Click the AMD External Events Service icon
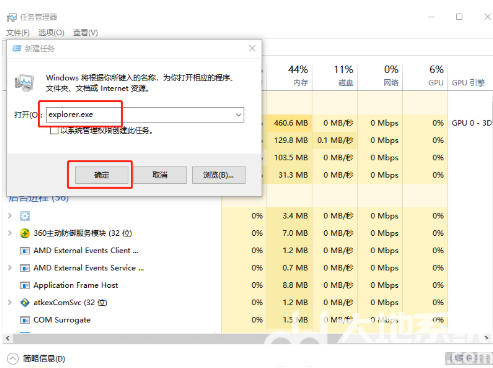Viewport: 493px width, 368px height. [25, 268]
